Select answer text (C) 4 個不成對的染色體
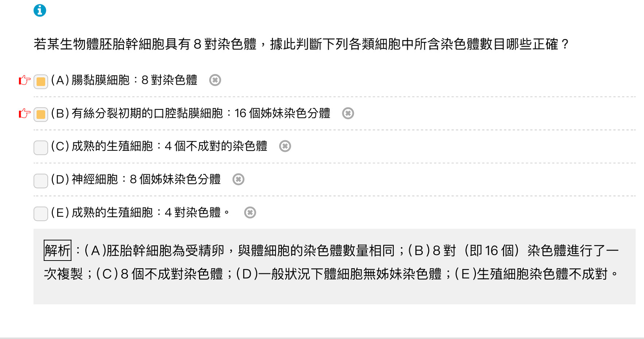The height and width of the screenshot is (339, 644). [x=159, y=146]
